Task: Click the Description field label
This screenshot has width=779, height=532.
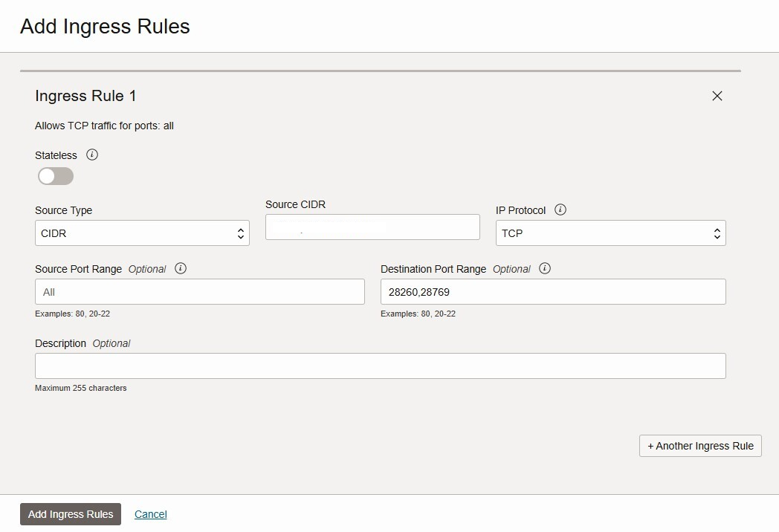Action: [x=61, y=343]
